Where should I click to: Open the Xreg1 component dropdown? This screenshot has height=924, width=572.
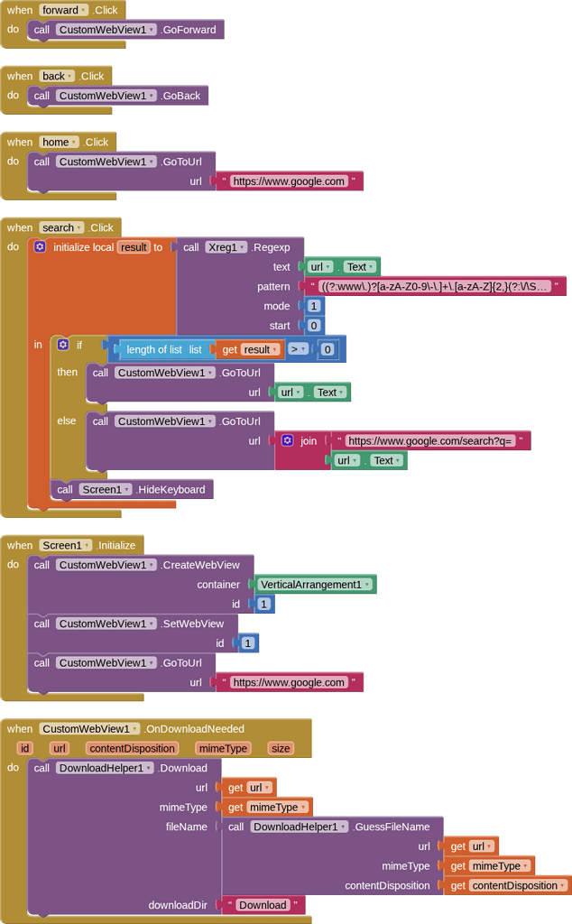tap(241, 247)
